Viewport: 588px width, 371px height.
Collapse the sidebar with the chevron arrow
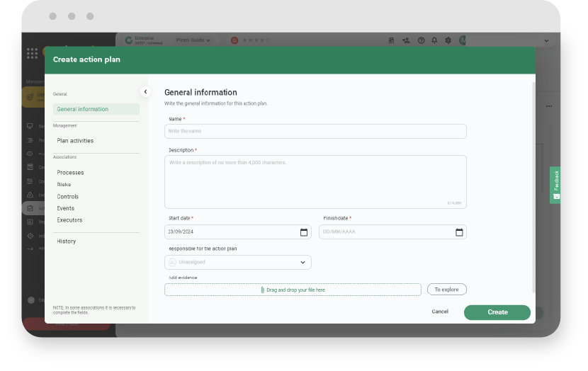click(x=145, y=91)
